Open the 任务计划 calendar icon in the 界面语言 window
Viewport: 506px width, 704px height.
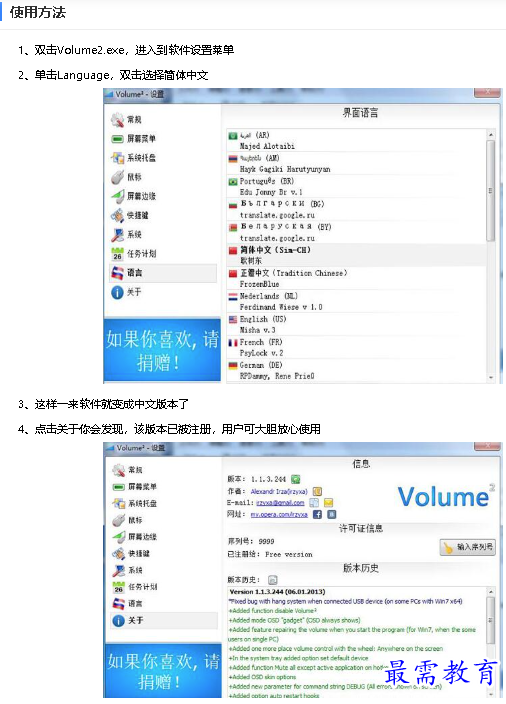(117, 254)
